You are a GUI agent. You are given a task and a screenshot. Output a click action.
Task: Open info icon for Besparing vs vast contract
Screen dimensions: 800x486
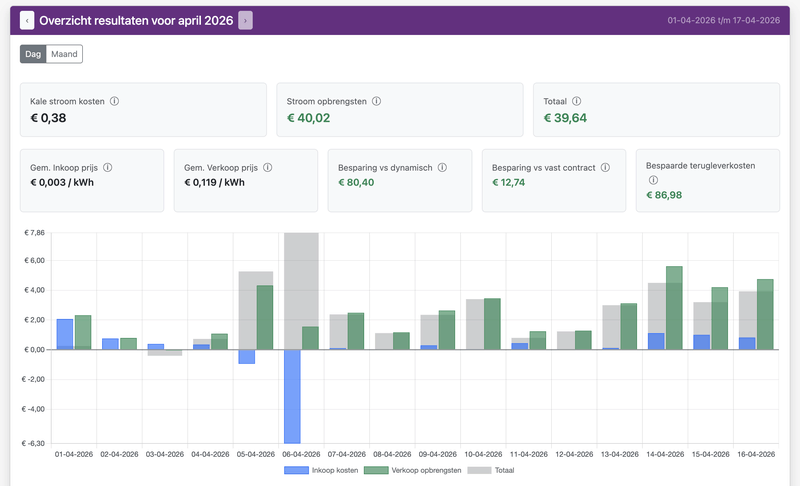pyautogui.click(x=605, y=167)
